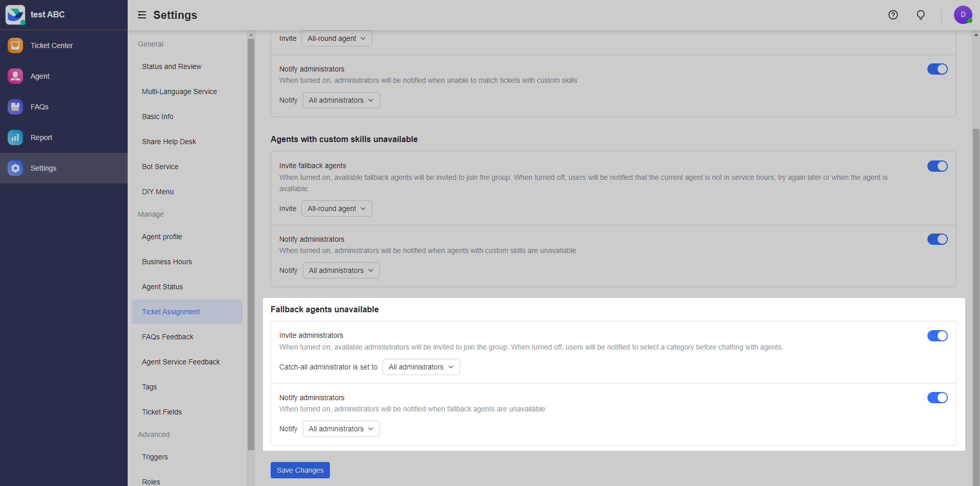Click the Save Changes button

click(300, 470)
